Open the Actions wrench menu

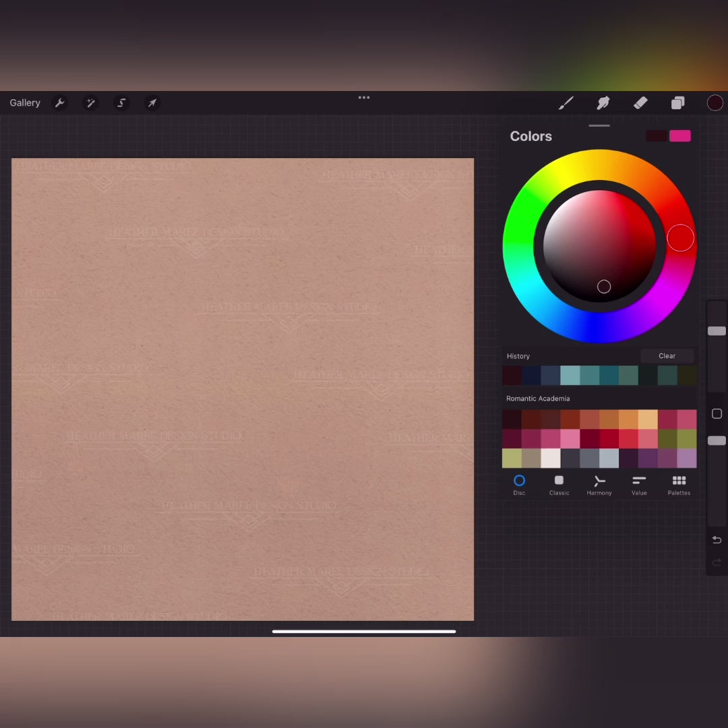click(x=60, y=103)
